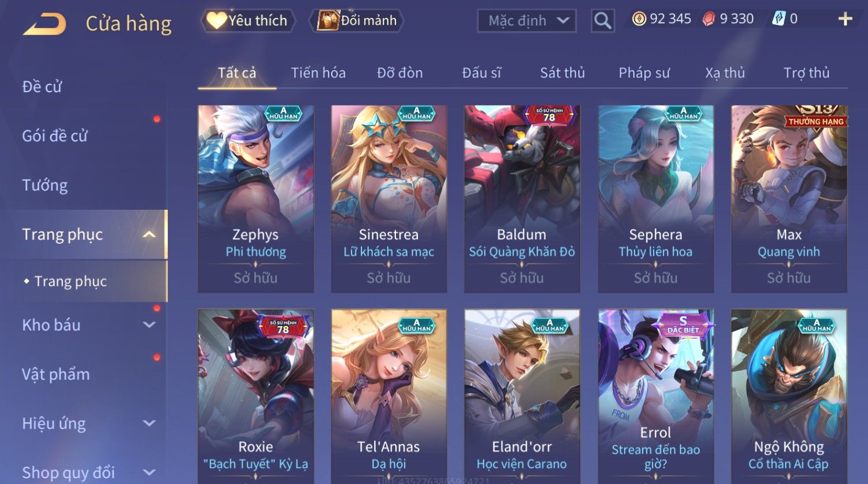Switch to the Sát thủ tab

coord(562,73)
